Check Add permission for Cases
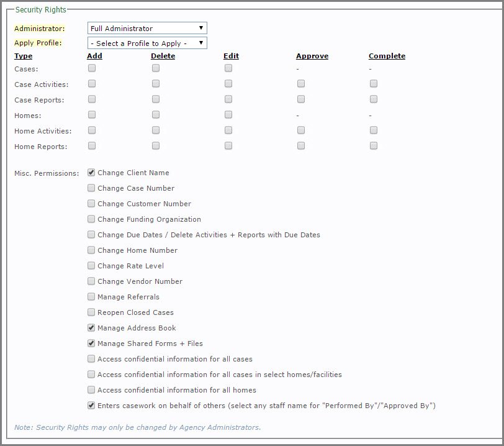 pyautogui.click(x=92, y=68)
